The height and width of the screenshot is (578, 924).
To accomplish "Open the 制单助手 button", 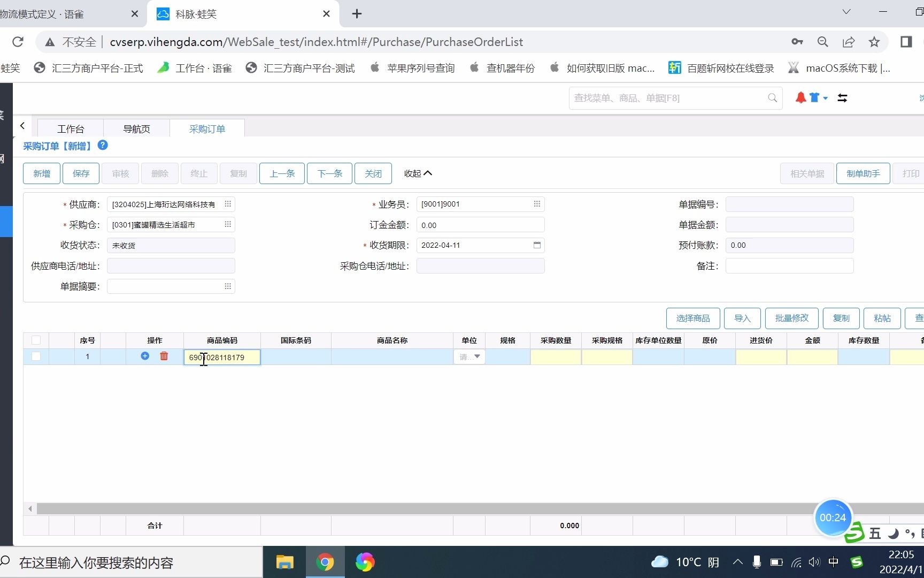I will [x=863, y=173].
